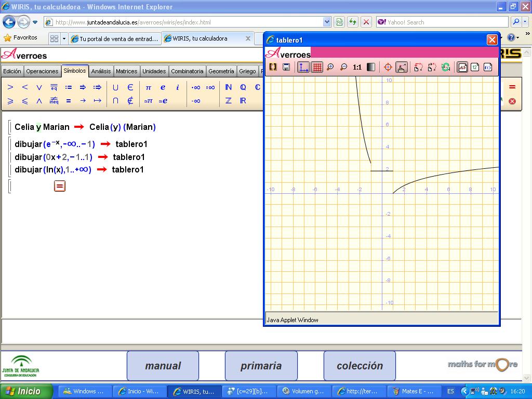Open the back/forward history dropdown

point(35,22)
